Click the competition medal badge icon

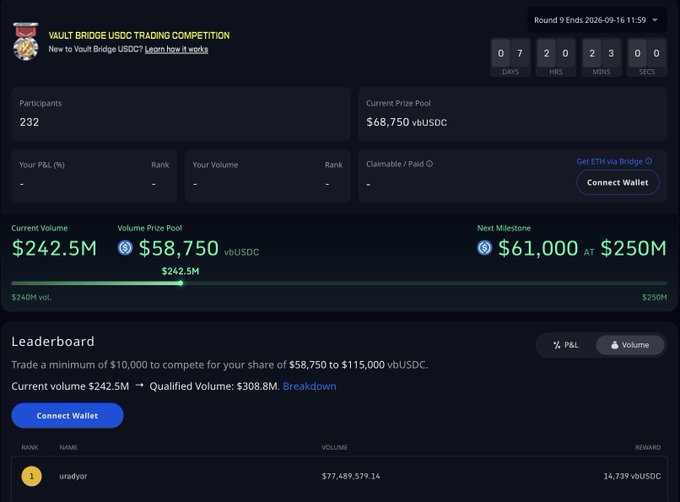pos(26,42)
